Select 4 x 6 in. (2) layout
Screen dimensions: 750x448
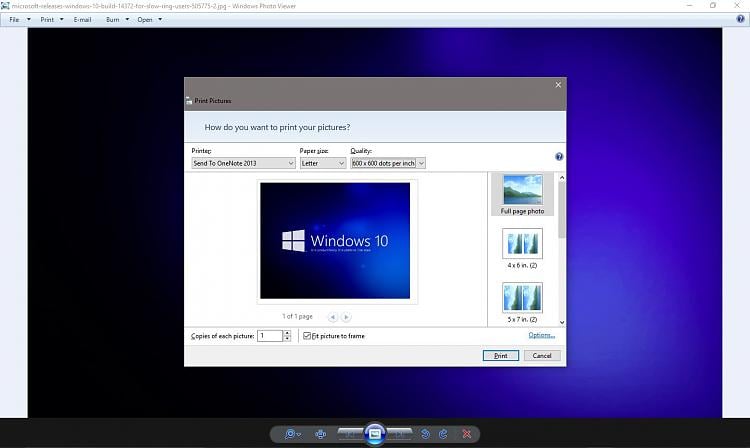522,249
